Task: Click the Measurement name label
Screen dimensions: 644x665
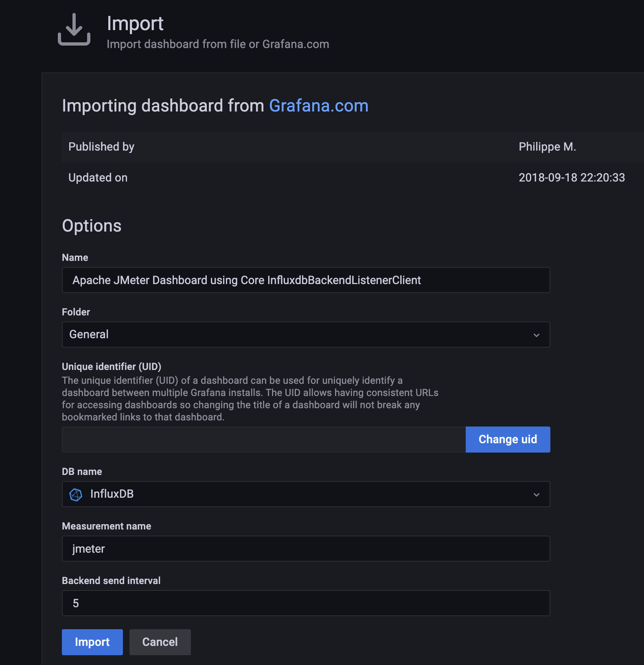Action: pyautogui.click(x=106, y=526)
